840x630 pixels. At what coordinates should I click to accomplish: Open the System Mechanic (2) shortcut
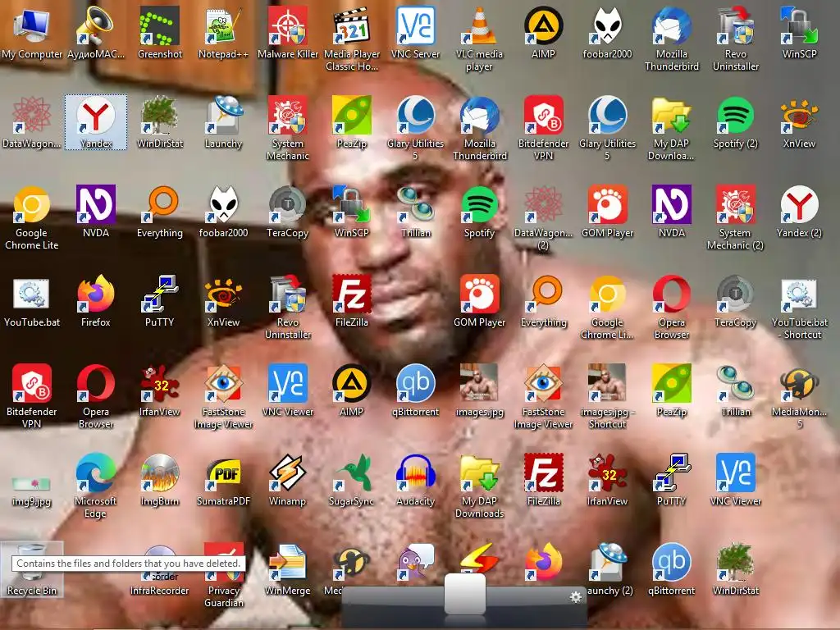tap(736, 218)
